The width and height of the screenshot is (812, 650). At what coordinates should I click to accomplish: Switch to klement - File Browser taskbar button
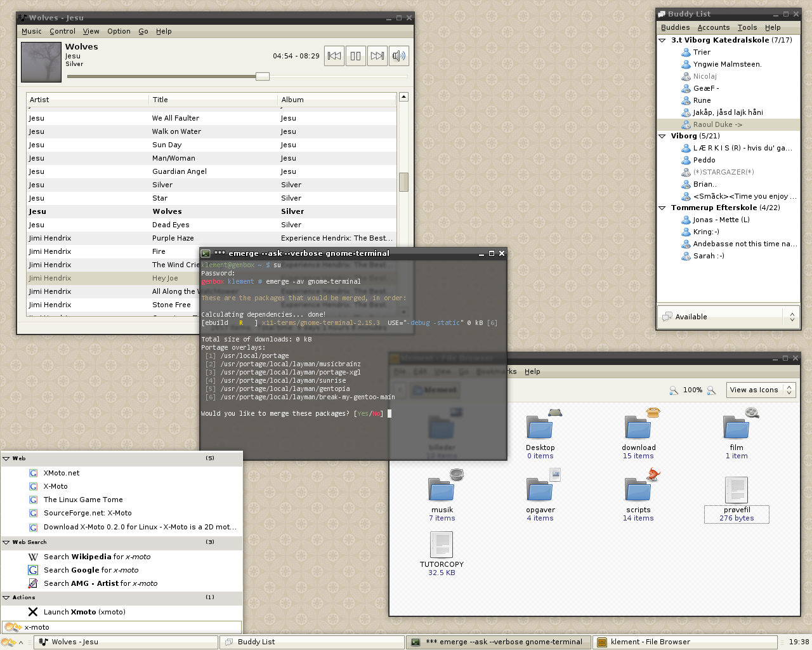[x=685, y=642]
